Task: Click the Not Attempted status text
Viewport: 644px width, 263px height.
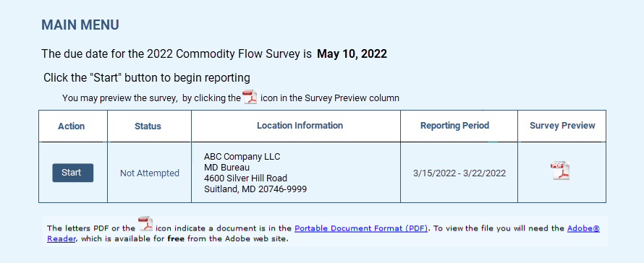Action: point(150,173)
